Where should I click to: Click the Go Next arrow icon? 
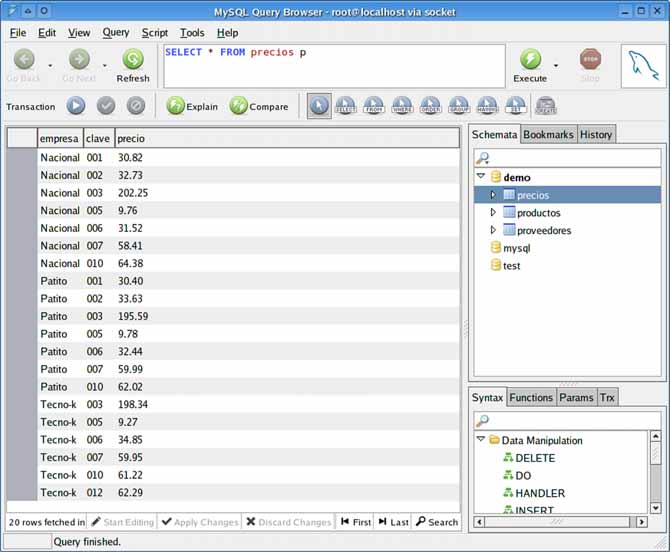tap(79, 59)
